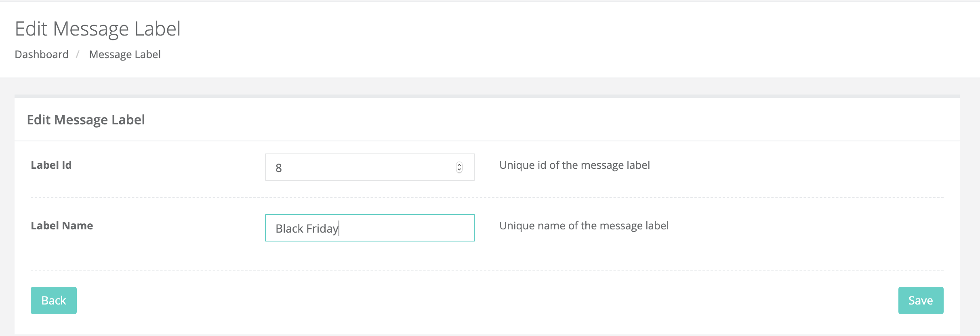This screenshot has width=980, height=336.
Task: Focus the Label Name text field
Action: [x=370, y=228]
